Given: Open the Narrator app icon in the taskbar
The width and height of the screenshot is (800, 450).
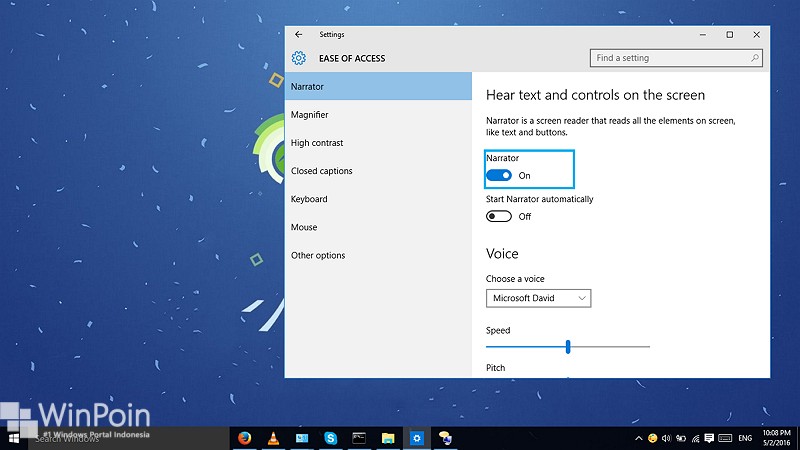Looking at the screenshot, I should pyautogui.click(x=445, y=438).
